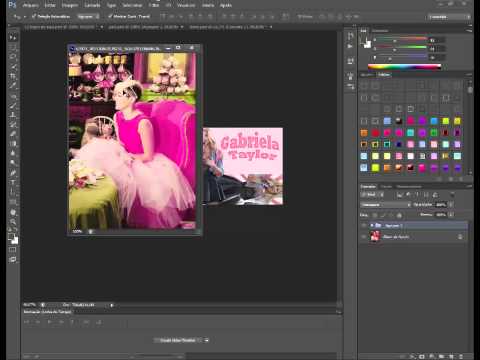
Task: Open the Filtro menu
Action: tap(154, 5)
